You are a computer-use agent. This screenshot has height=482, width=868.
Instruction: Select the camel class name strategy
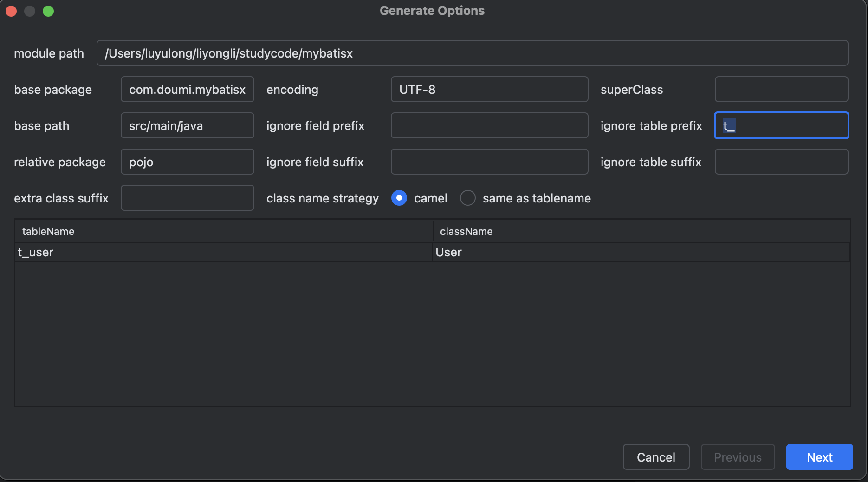pyautogui.click(x=399, y=198)
